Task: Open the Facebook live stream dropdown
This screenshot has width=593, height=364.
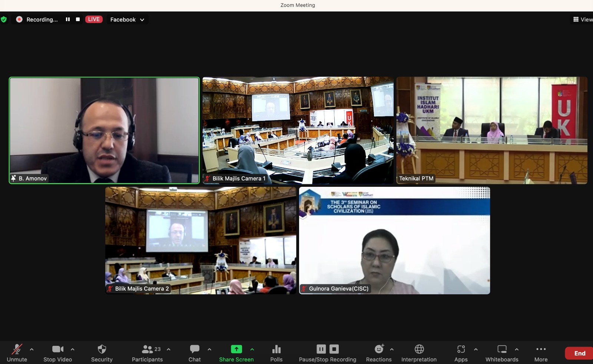Action: pyautogui.click(x=127, y=20)
